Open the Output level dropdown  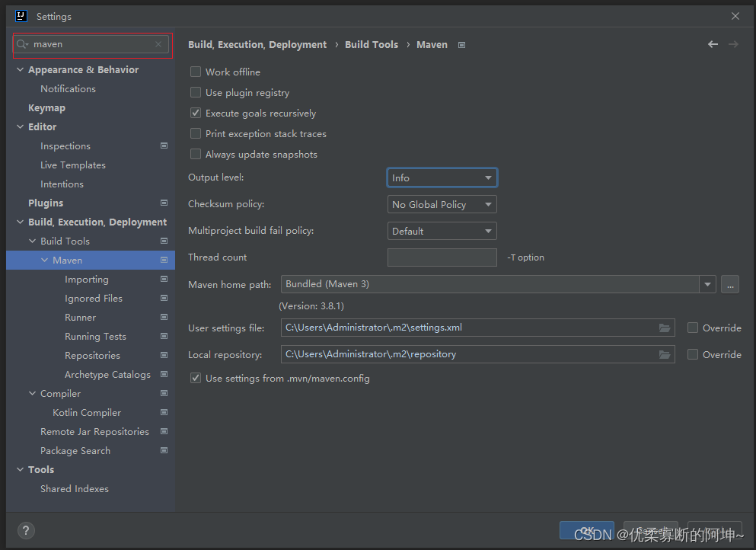[442, 178]
